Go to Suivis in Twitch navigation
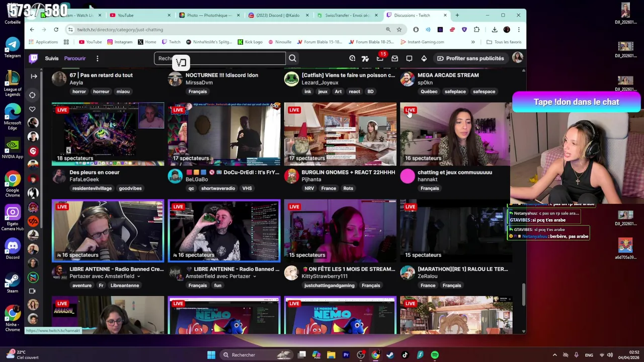Viewport: 644px width, 362px height. pyautogui.click(x=52, y=58)
